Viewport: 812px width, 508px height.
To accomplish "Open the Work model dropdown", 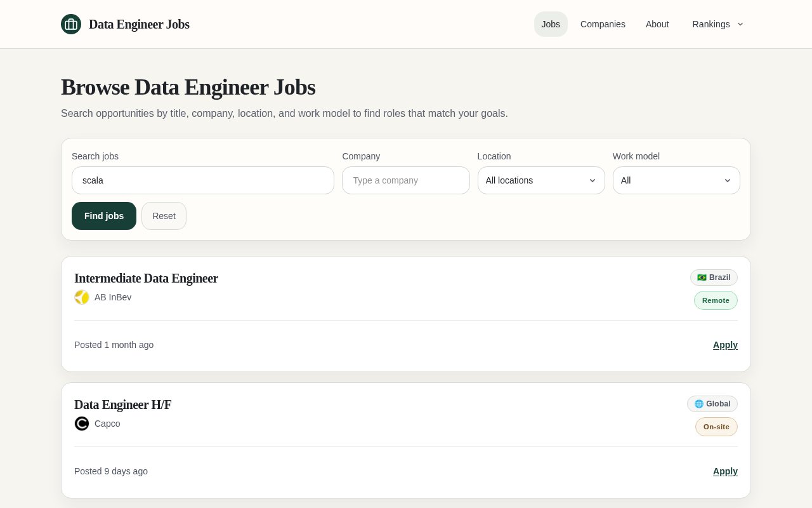I will coord(676,180).
